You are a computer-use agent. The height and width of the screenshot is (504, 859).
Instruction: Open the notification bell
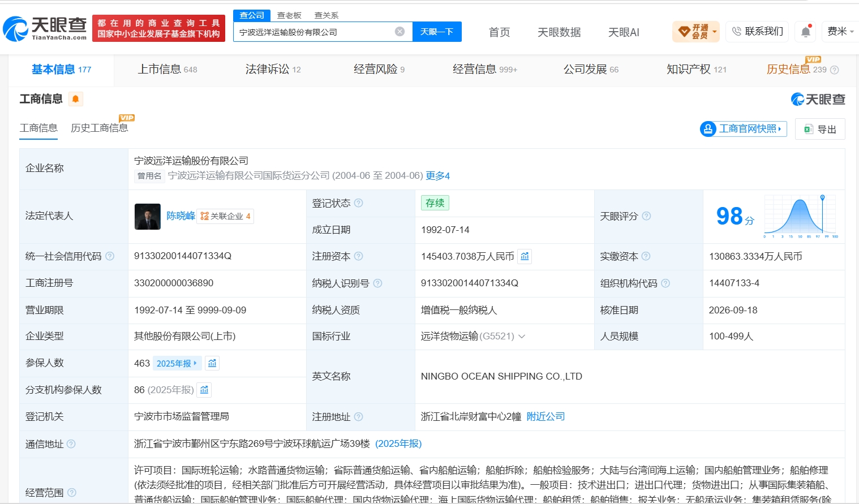tap(806, 32)
